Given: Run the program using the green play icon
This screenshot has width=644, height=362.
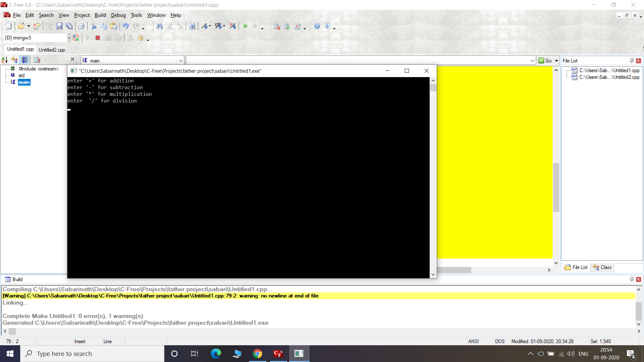Looking at the screenshot, I should 88,38.
